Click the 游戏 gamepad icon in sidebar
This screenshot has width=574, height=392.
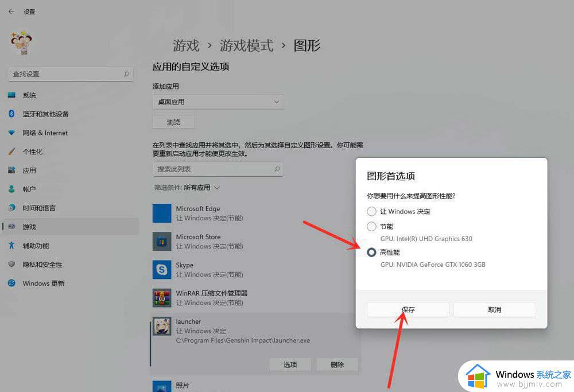(11, 227)
